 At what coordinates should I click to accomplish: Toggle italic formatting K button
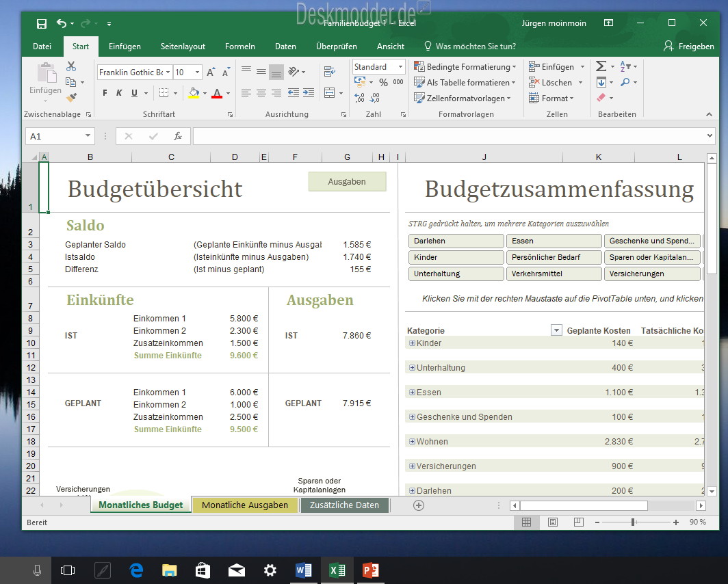point(119,93)
